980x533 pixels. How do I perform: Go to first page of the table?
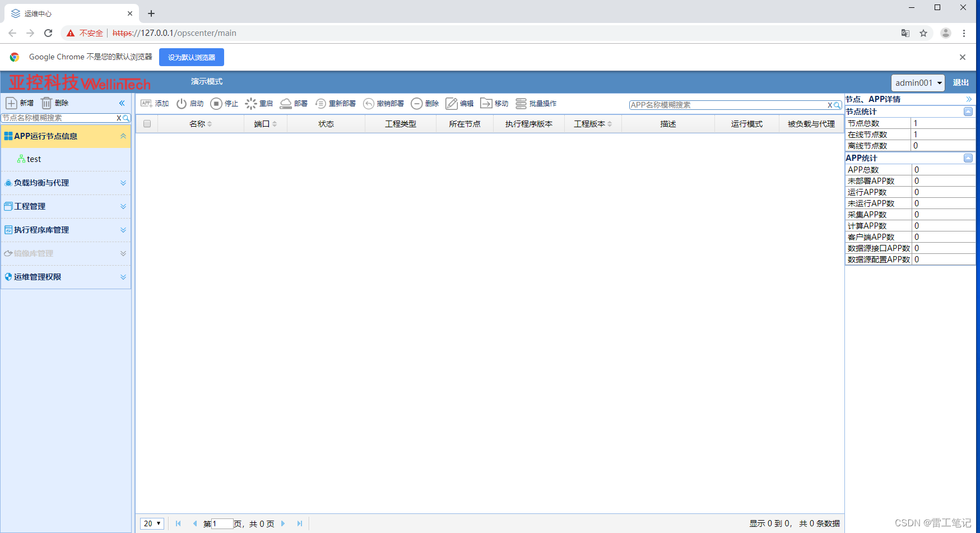[178, 523]
